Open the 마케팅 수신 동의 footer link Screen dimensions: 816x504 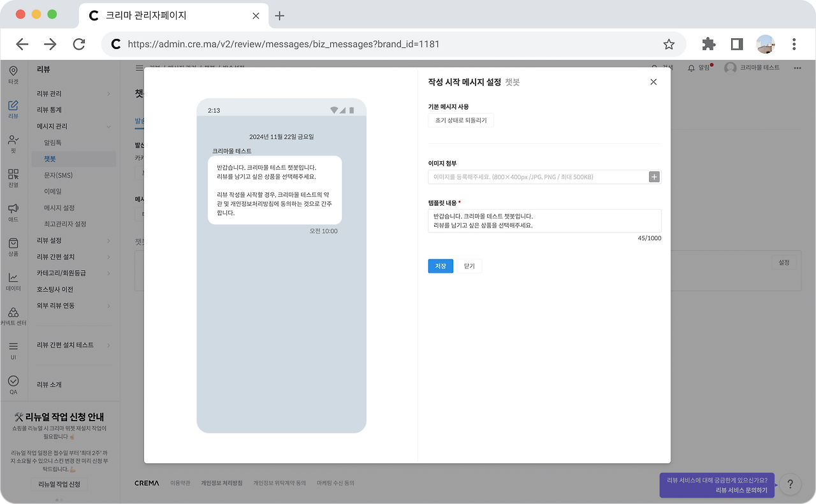335,484
